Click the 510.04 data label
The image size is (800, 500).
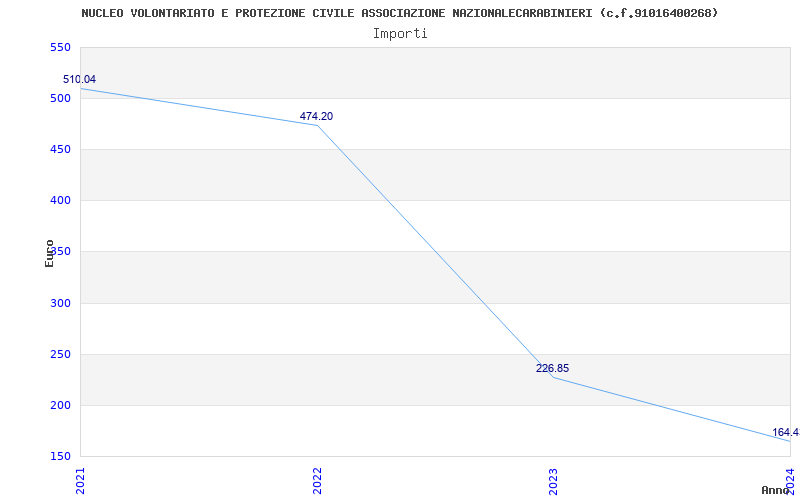(79, 80)
